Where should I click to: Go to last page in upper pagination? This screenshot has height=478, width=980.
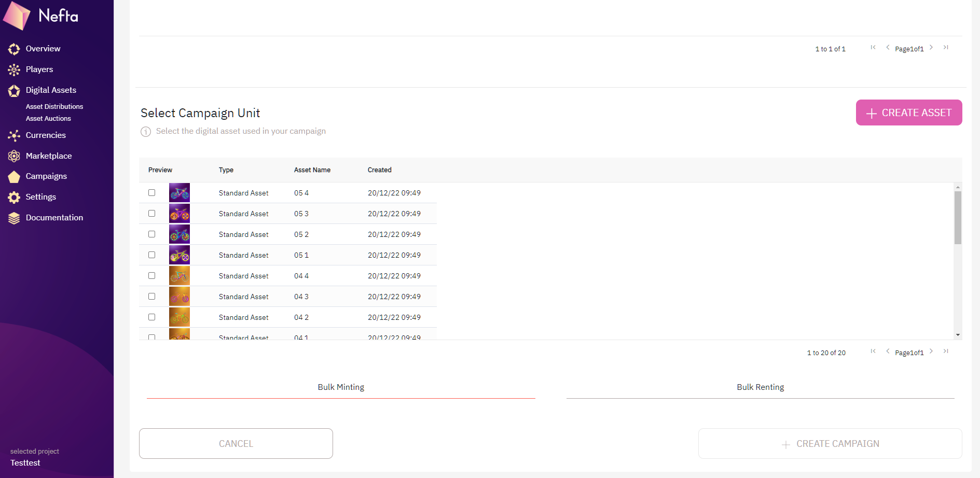[x=946, y=47]
